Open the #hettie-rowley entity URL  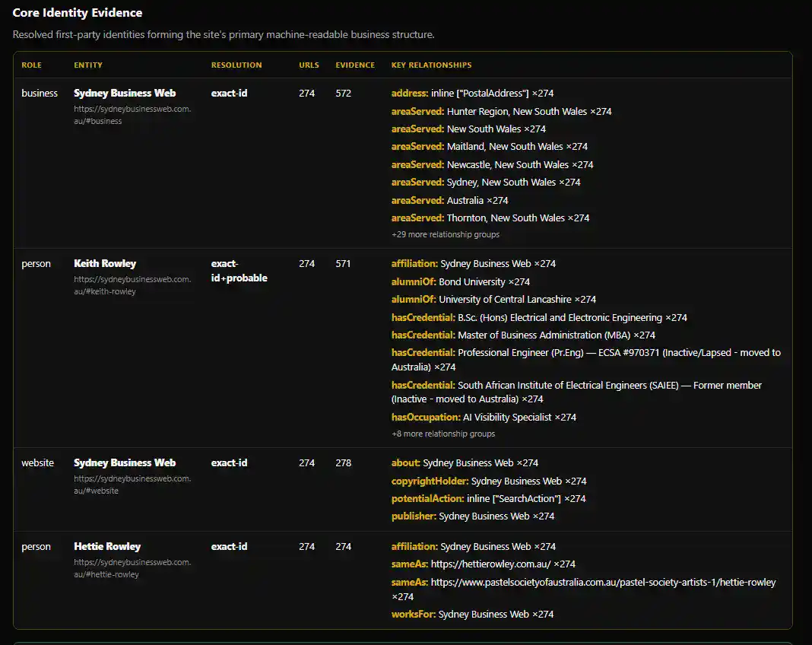132,568
